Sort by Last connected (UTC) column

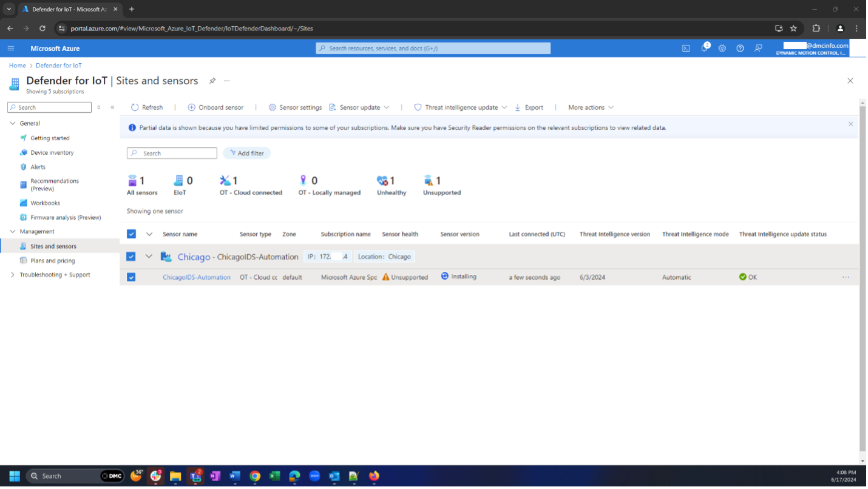pos(537,234)
